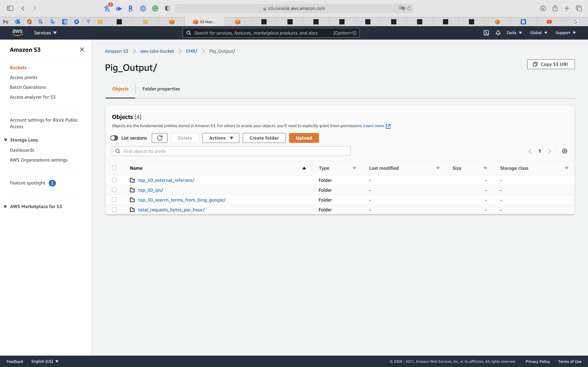Open Access points in sidebar

[x=24, y=77]
